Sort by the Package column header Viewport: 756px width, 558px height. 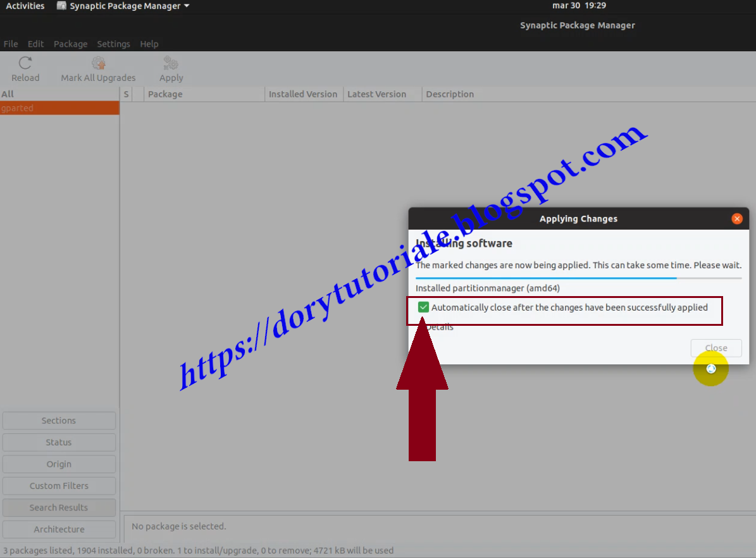coord(204,94)
